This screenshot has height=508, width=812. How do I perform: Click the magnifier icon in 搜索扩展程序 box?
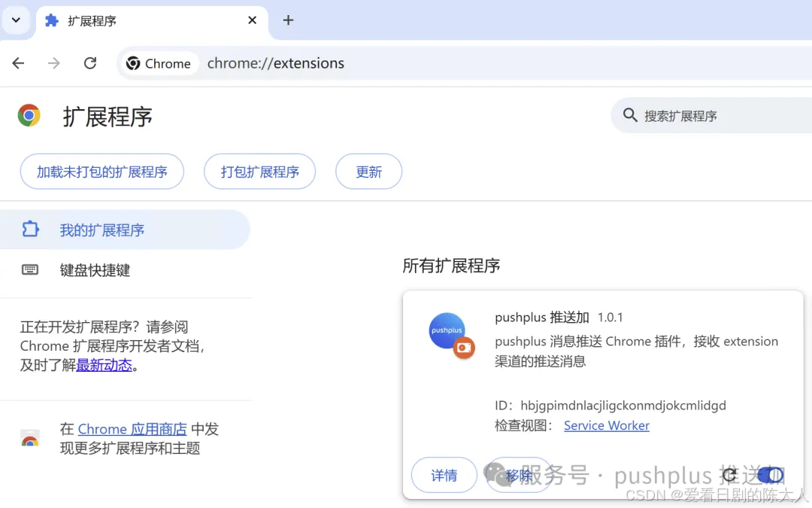tap(630, 115)
